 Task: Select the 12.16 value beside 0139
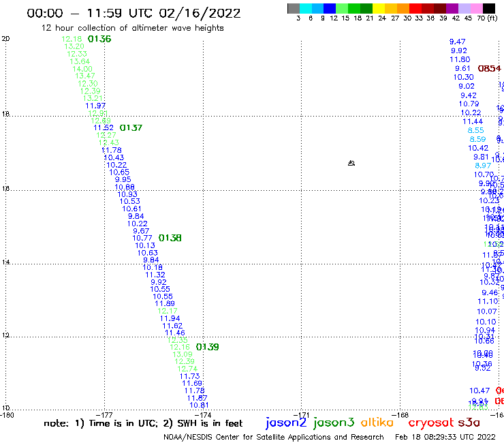pos(180,347)
